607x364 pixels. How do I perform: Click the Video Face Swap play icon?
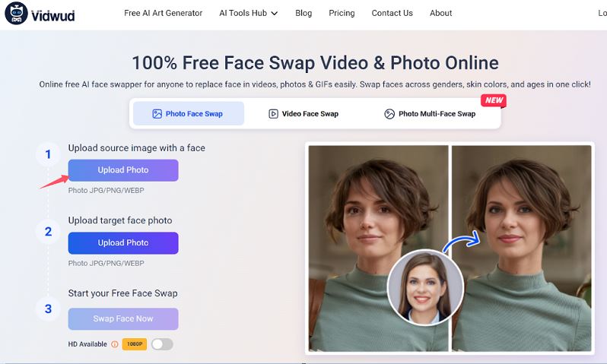tap(273, 114)
